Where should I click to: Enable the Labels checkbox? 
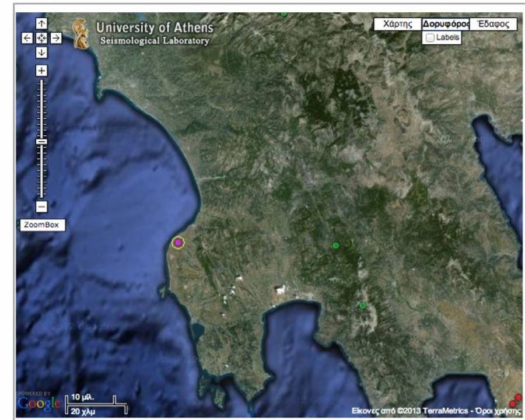pos(430,38)
